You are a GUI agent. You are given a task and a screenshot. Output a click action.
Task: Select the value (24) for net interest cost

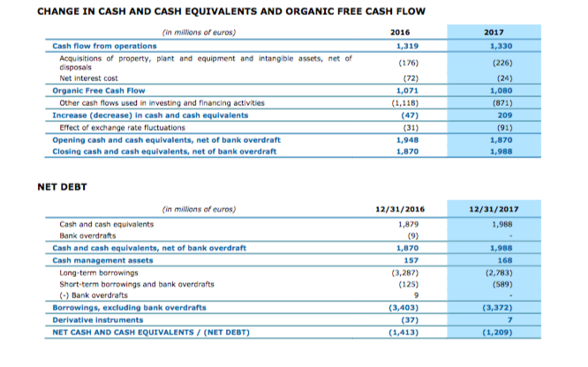coord(505,79)
